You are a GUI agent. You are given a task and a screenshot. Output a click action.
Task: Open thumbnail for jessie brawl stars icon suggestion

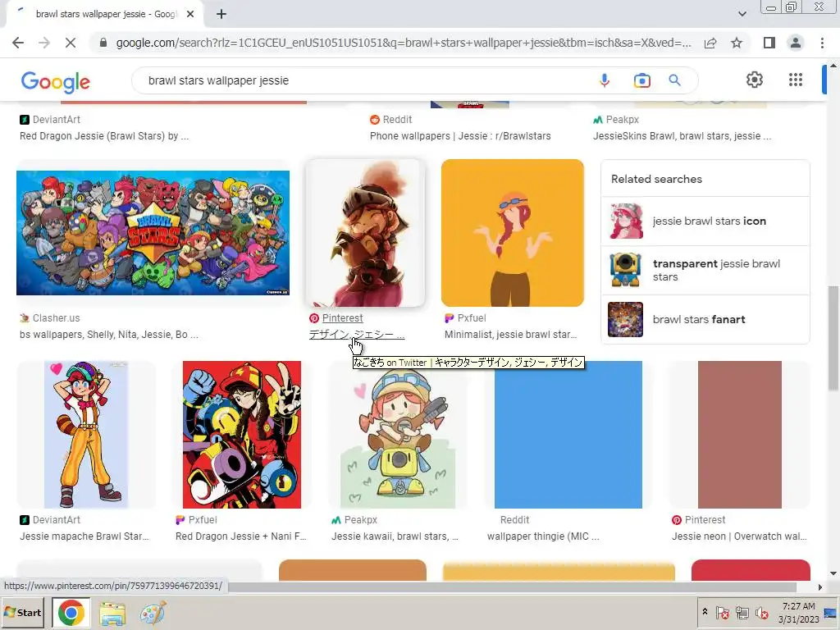click(625, 221)
